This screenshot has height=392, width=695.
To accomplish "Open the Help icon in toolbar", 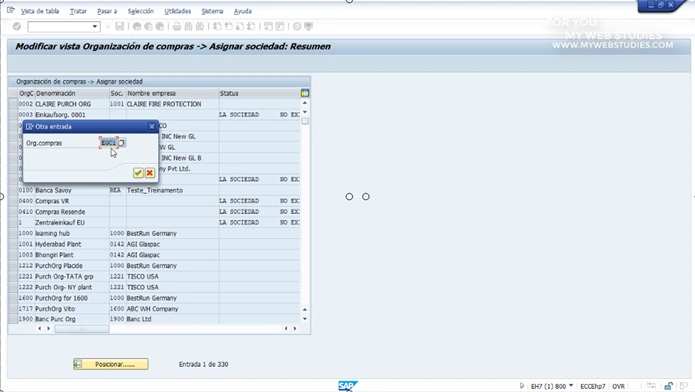I will [297, 27].
